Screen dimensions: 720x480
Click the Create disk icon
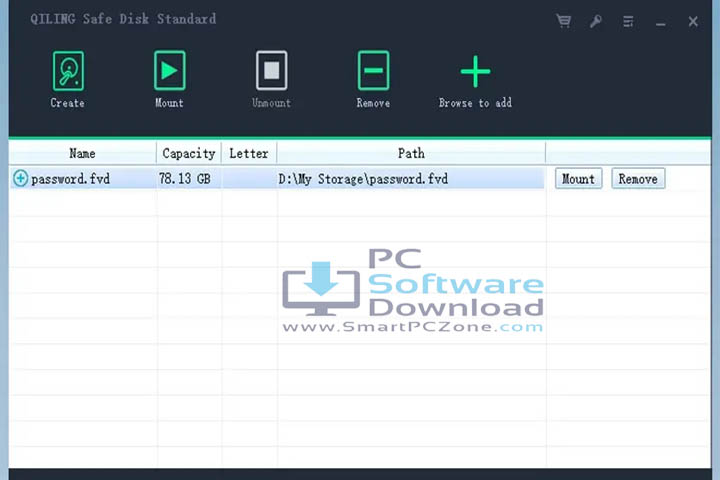pyautogui.click(x=68, y=71)
